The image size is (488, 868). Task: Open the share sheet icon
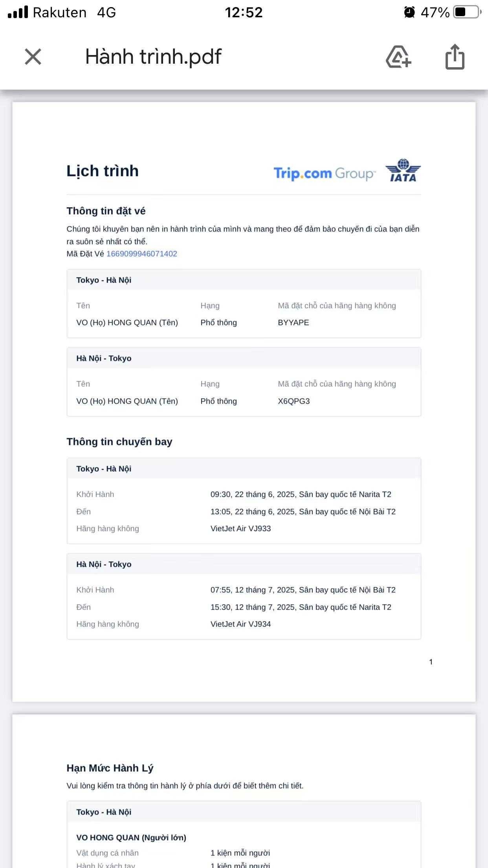click(x=455, y=57)
